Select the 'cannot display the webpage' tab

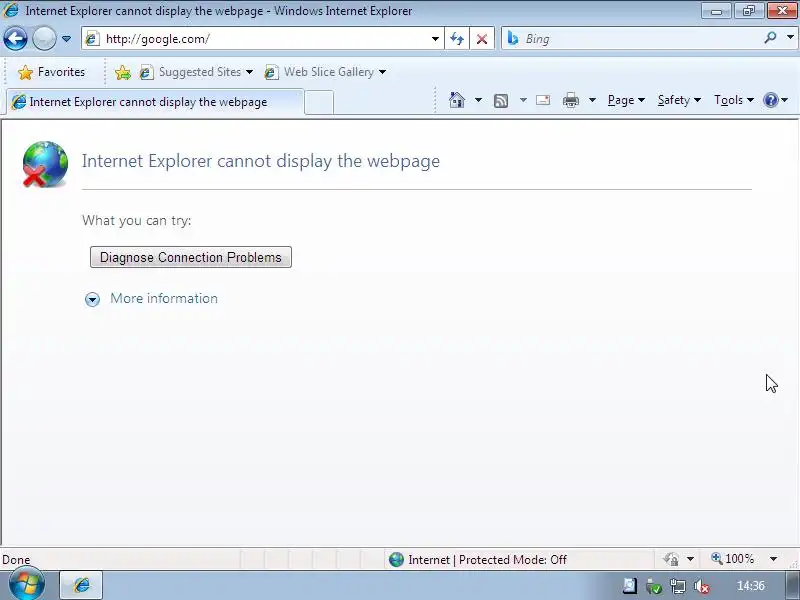[156, 102]
